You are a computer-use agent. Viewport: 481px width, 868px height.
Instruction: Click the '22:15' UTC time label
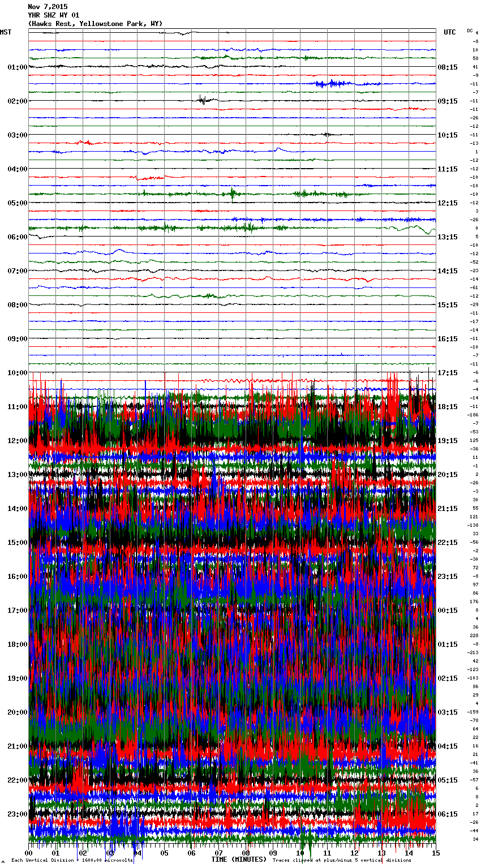tap(448, 543)
